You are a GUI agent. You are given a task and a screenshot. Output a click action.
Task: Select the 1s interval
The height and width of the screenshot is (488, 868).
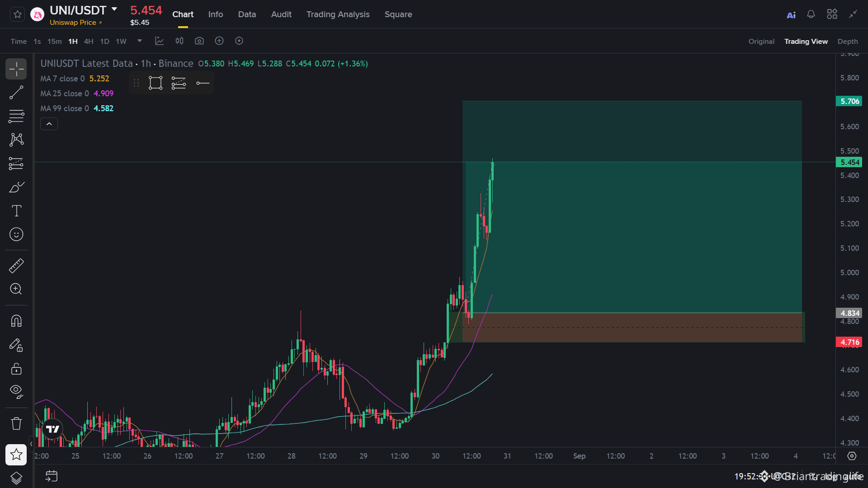point(37,41)
